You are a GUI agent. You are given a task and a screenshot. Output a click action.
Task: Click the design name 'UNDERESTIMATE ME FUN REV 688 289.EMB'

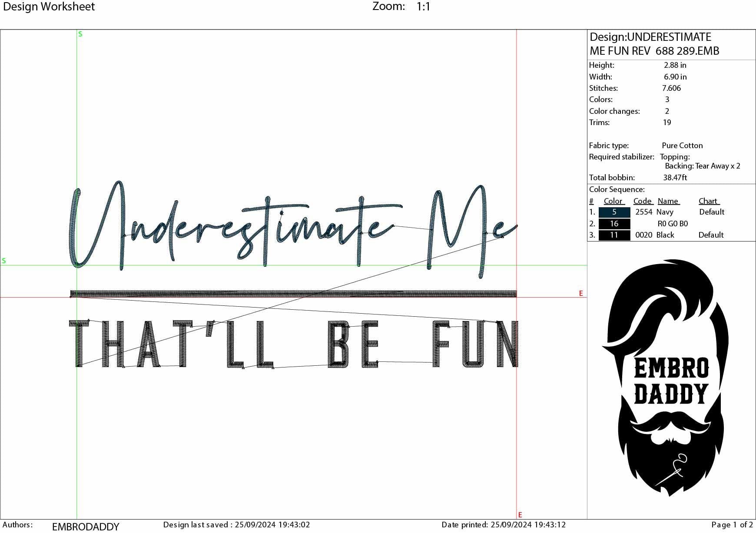[x=654, y=44]
